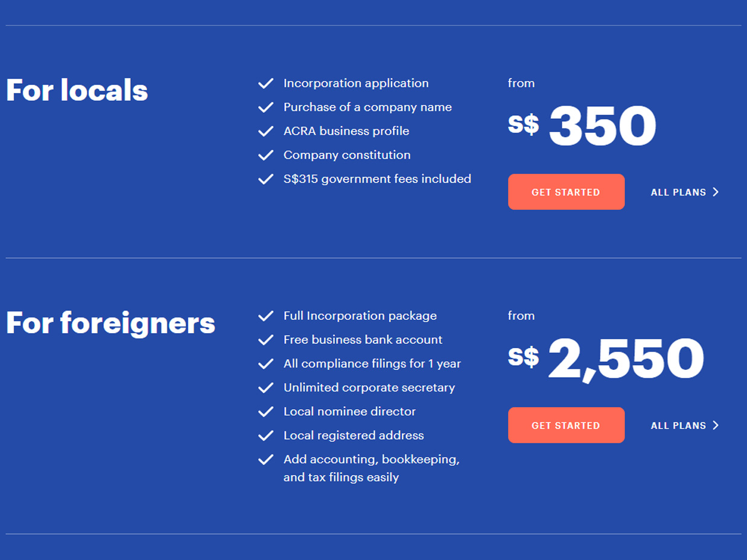The width and height of the screenshot is (747, 560).
Task: Click the checkmark beside Company constitution
Action: tap(265, 155)
